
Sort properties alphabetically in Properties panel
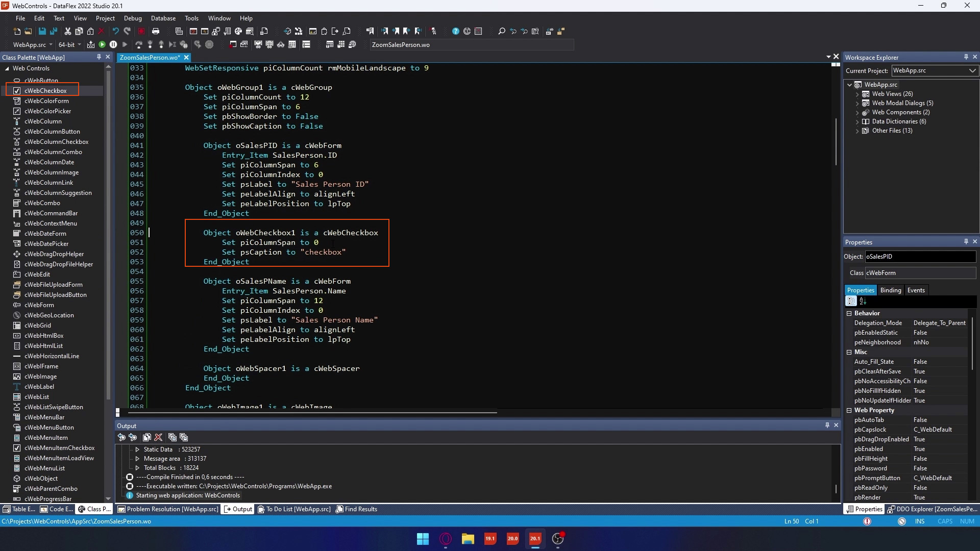point(863,301)
